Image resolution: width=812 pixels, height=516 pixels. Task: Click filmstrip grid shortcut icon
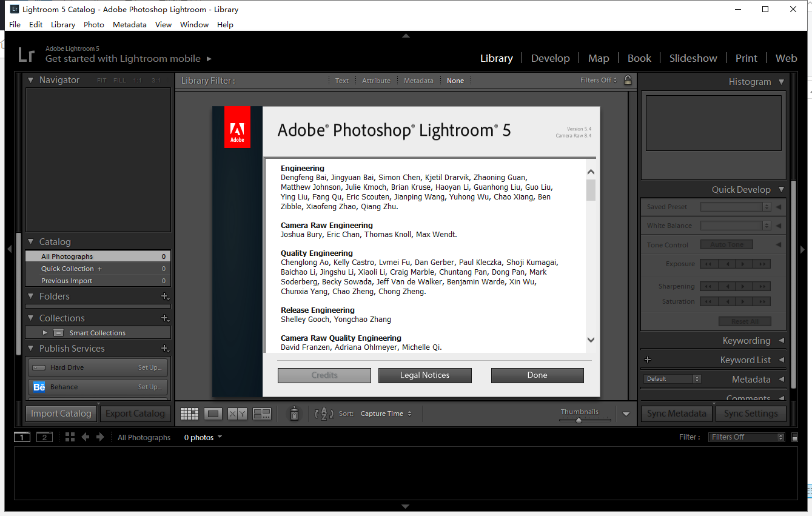70,437
